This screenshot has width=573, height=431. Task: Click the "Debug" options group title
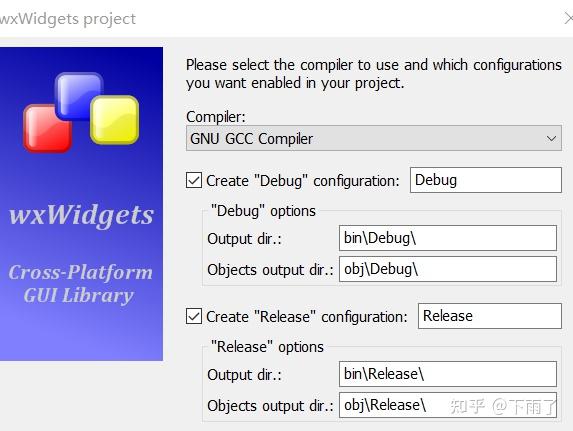[263, 211]
